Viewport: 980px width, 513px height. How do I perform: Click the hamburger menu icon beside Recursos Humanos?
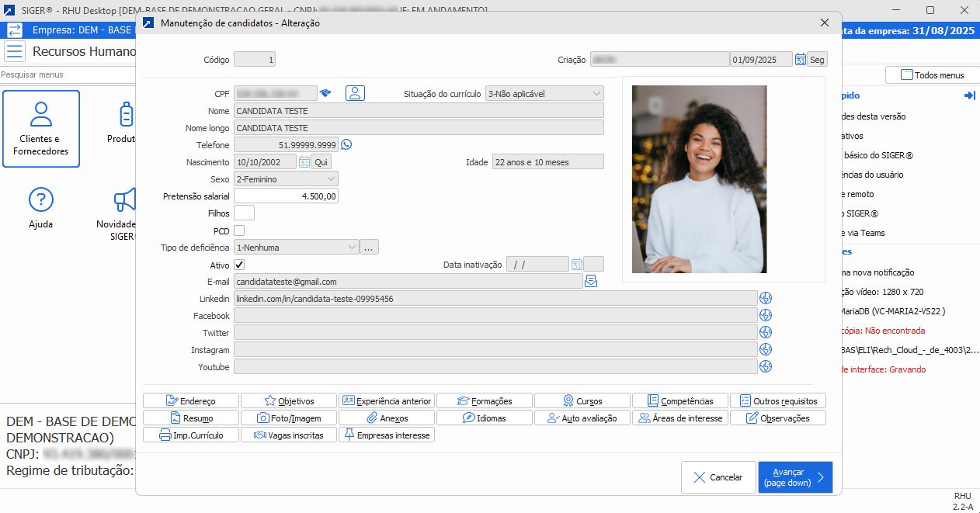coord(14,52)
